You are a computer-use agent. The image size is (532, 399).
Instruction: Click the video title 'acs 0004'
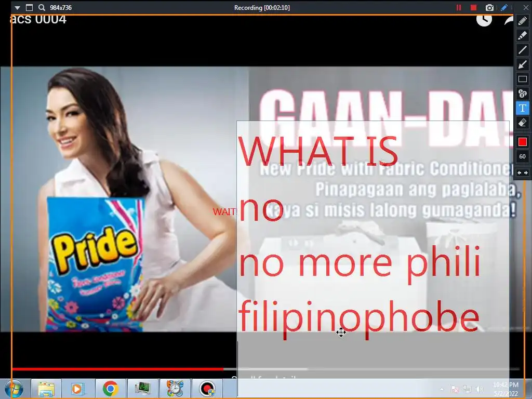[38, 20]
